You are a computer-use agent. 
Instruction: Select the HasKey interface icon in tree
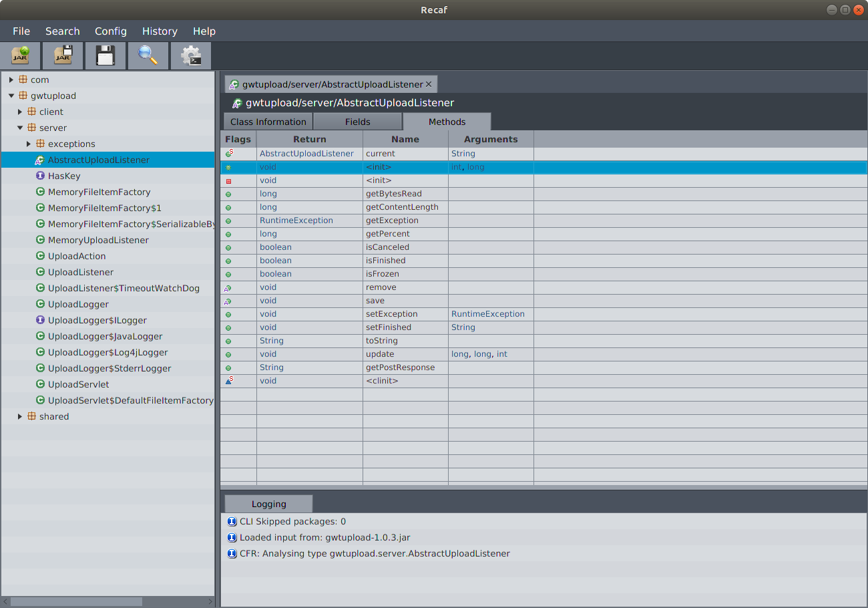40,176
